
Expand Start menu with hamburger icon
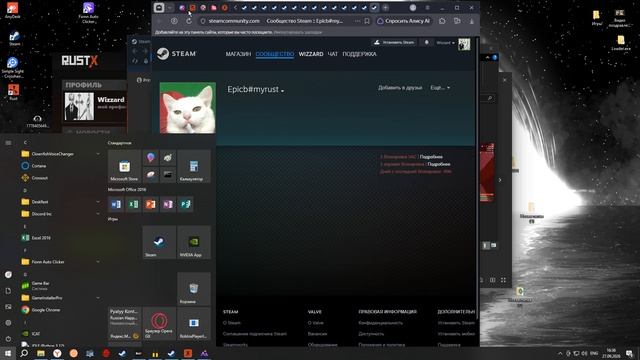coord(8,142)
